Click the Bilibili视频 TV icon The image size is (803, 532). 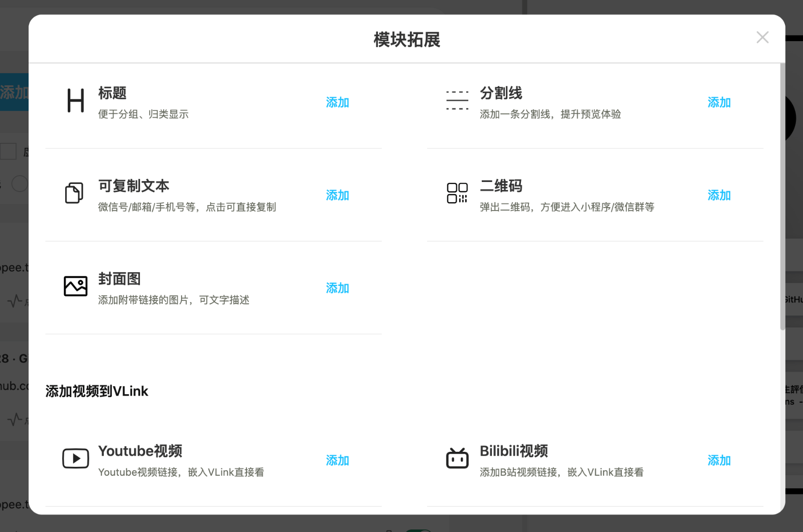[x=457, y=458]
